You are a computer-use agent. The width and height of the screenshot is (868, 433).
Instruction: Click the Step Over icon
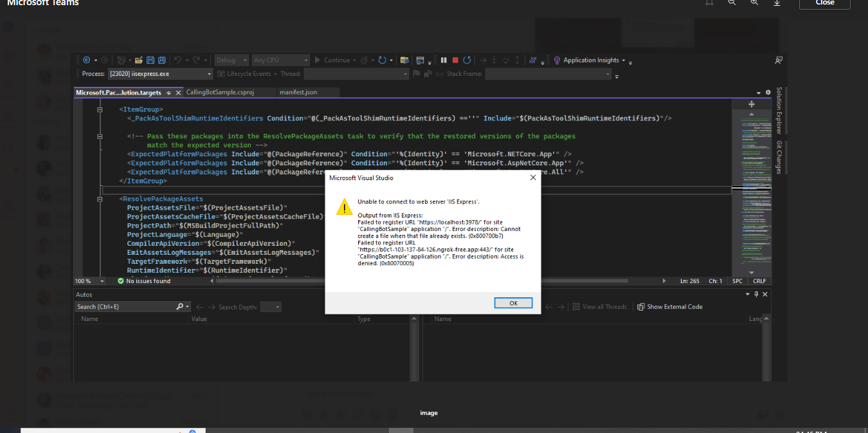coord(505,60)
